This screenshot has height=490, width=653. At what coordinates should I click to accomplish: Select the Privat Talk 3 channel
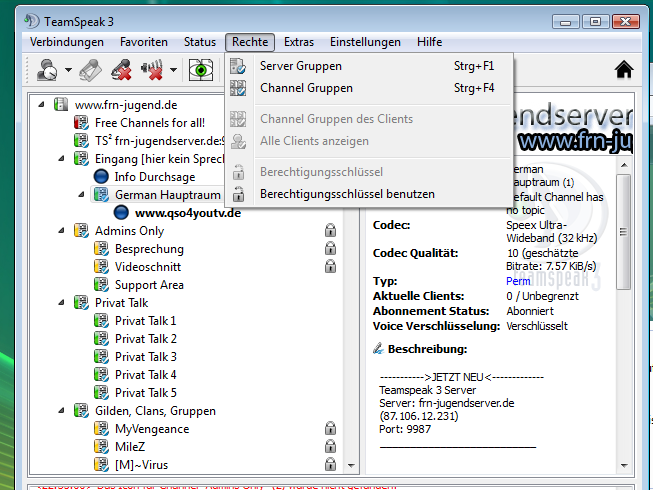[x=145, y=357]
